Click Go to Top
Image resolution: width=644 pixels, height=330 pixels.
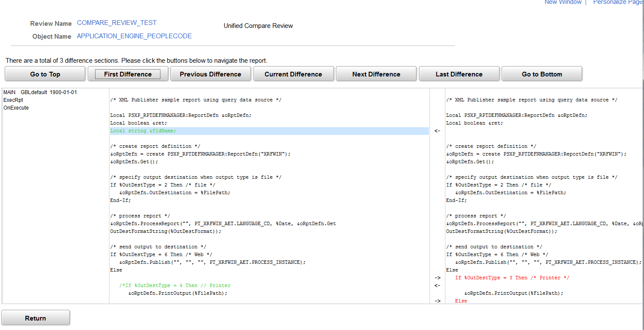pos(45,73)
